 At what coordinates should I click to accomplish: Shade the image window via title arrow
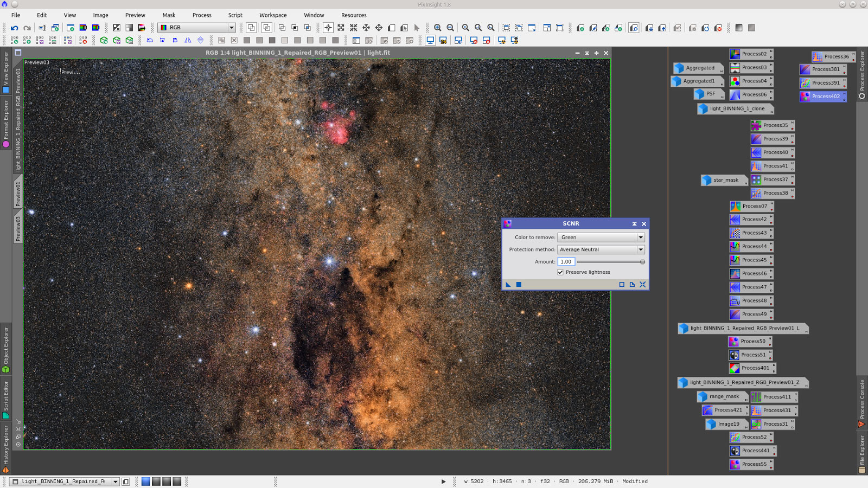(587, 53)
